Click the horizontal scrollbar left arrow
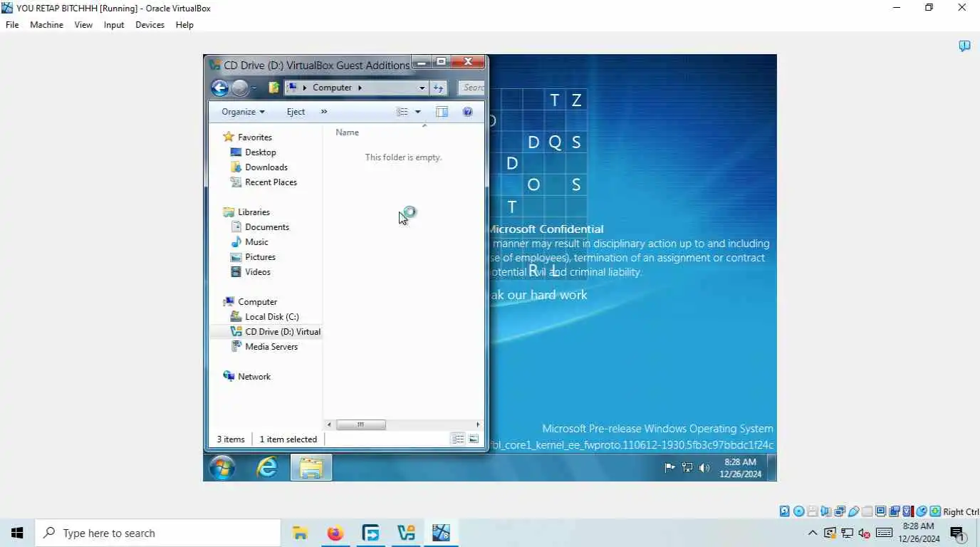980x547 pixels. pos(328,424)
